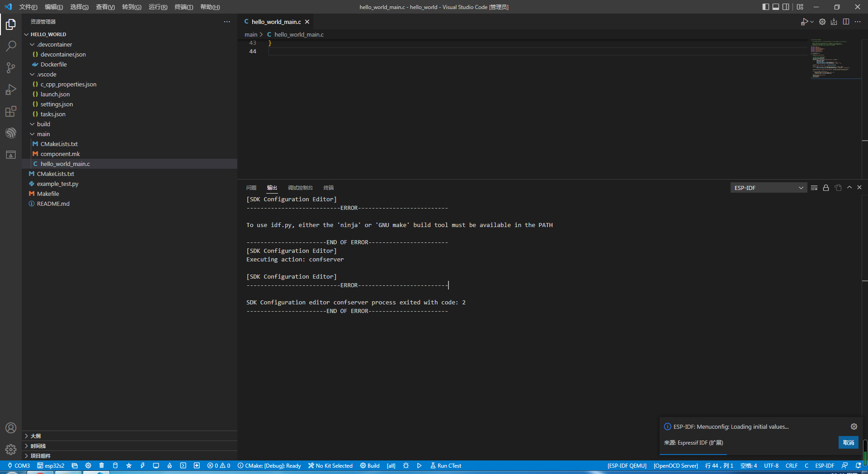The height and width of the screenshot is (474, 868).
Task: Toggle the bottom panel layout button
Action: (x=776, y=7)
